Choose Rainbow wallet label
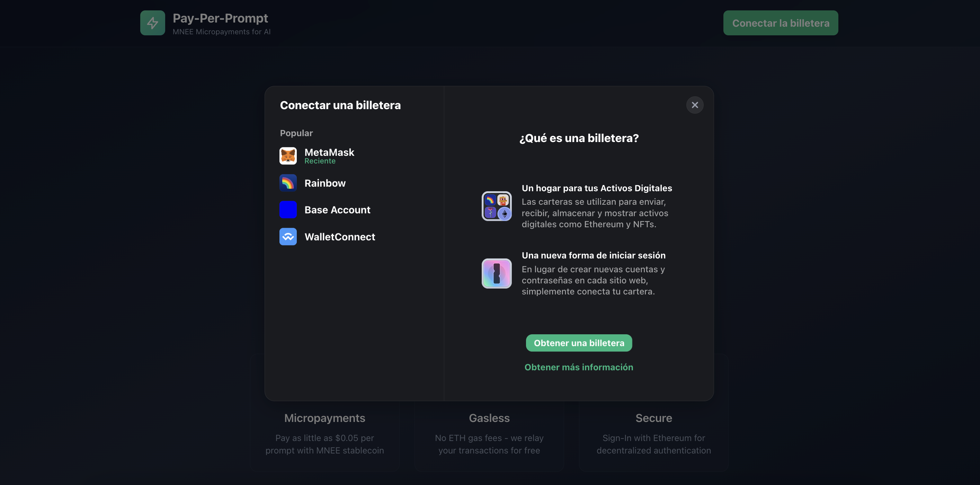 [325, 183]
